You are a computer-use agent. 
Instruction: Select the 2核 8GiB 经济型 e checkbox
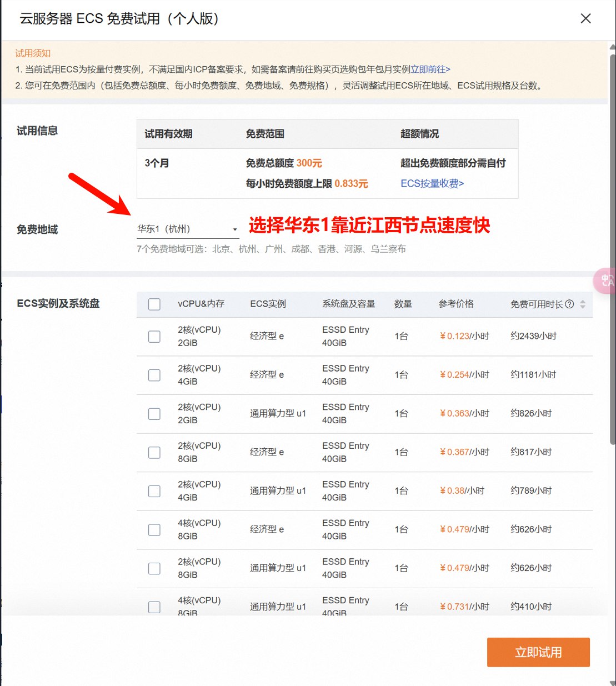(x=154, y=453)
